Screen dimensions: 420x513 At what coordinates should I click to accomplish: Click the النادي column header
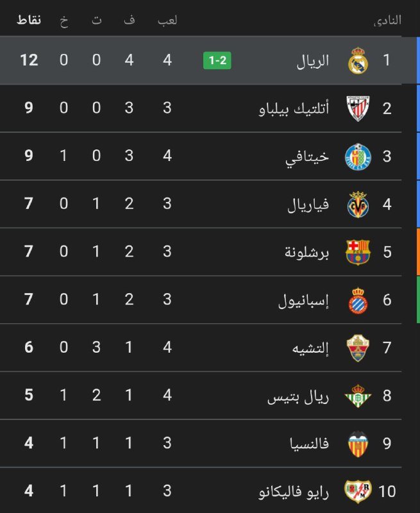(387, 20)
